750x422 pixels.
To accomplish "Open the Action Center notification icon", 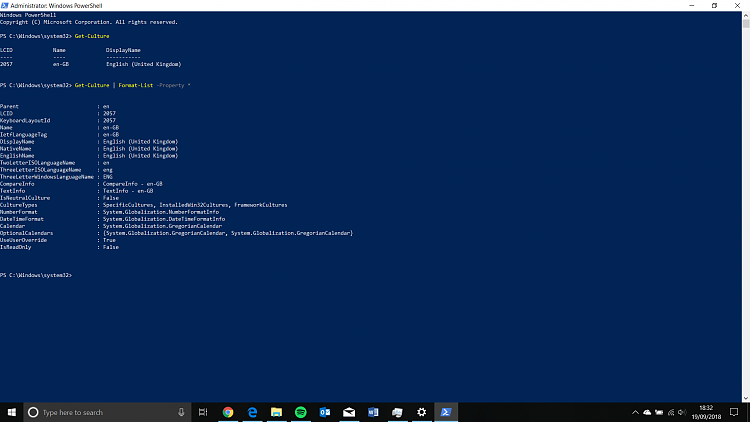I will click(x=734, y=412).
